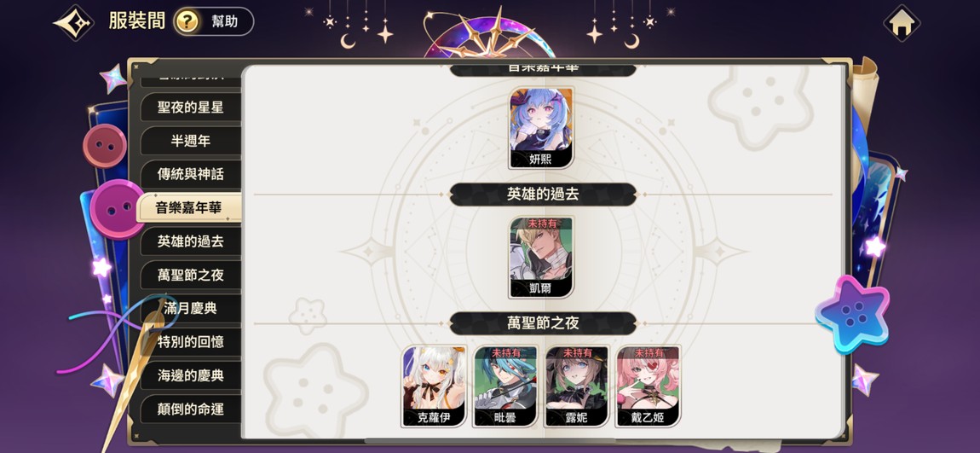This screenshot has height=453, width=980.
Task: Open the 海邊的慶典 category
Action: point(191,376)
